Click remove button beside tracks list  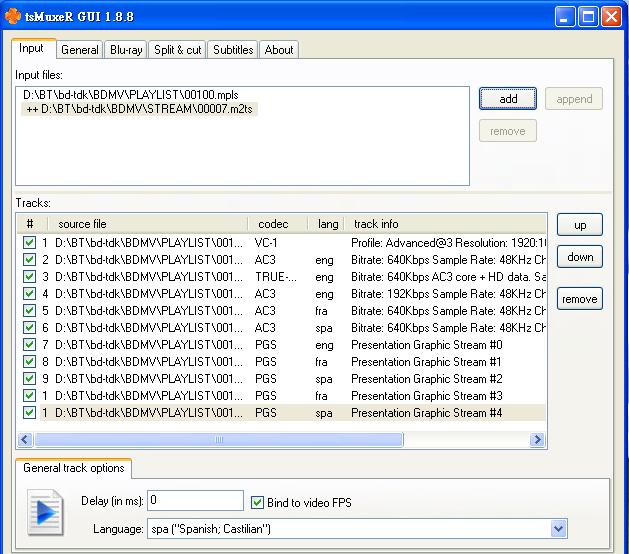click(580, 299)
